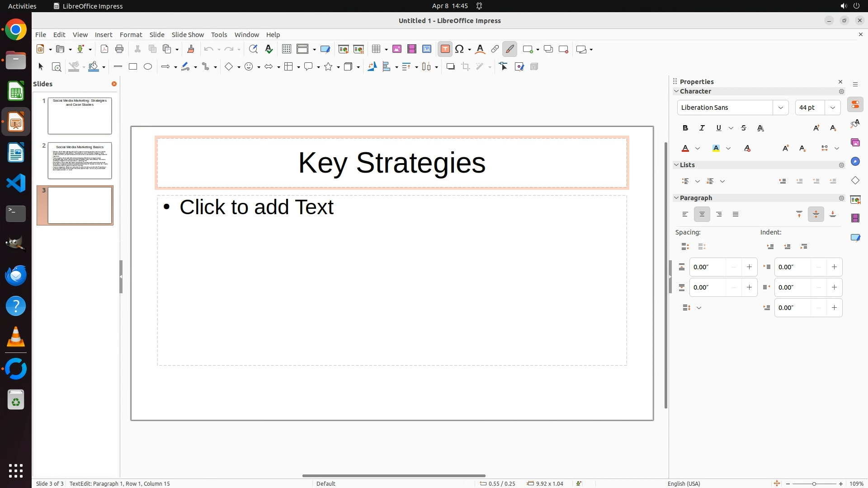Screen dimensions: 868x488
Task: Open the Slide Show menu
Action: [x=188, y=35]
